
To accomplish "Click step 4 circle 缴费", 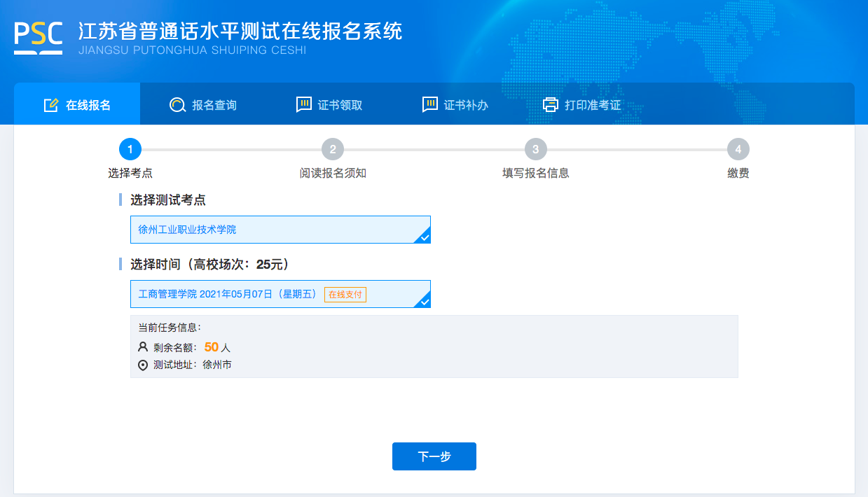I will (x=738, y=149).
